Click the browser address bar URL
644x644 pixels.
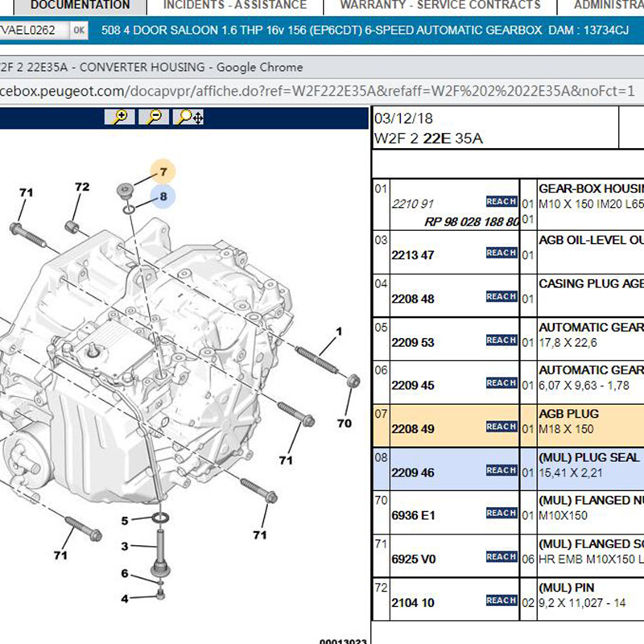coord(314,91)
